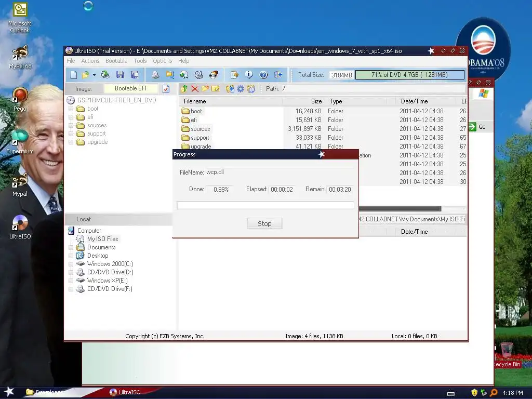
Task: Expand the Windows 2000(C:) drive node
Action: [71, 264]
